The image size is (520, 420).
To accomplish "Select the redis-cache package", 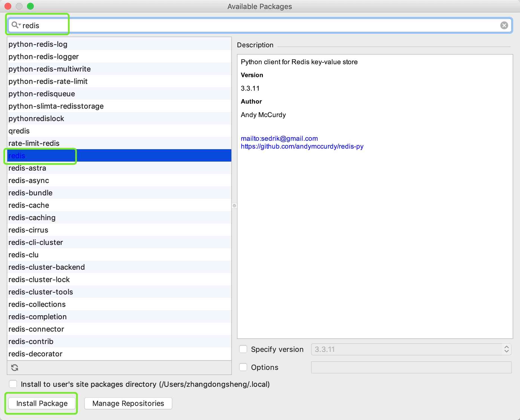I will pyautogui.click(x=29, y=205).
